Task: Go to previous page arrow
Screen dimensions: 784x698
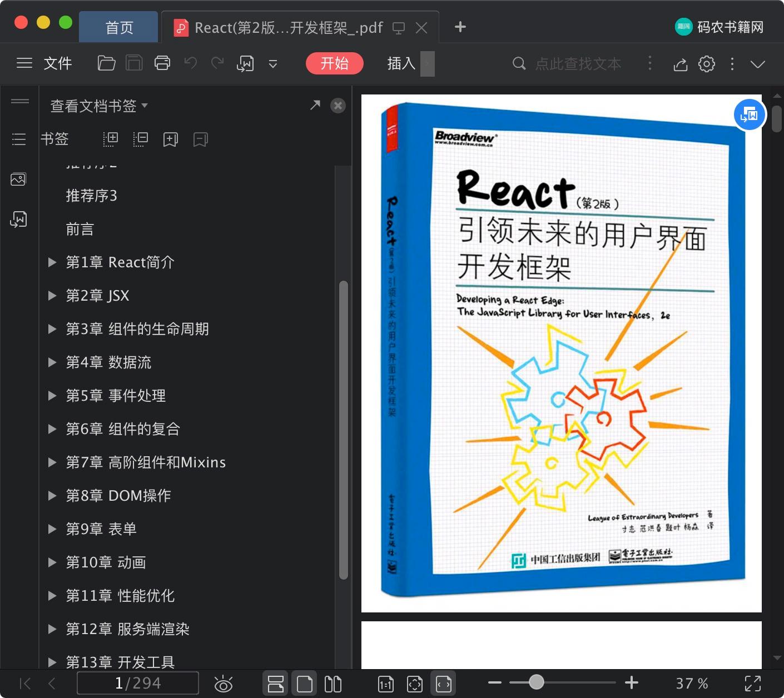Action: pos(52,684)
